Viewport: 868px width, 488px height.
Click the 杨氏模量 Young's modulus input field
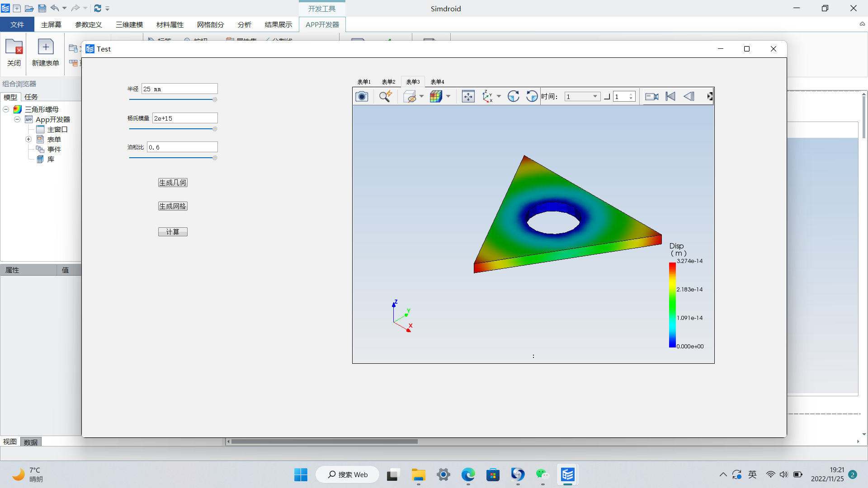(185, 118)
